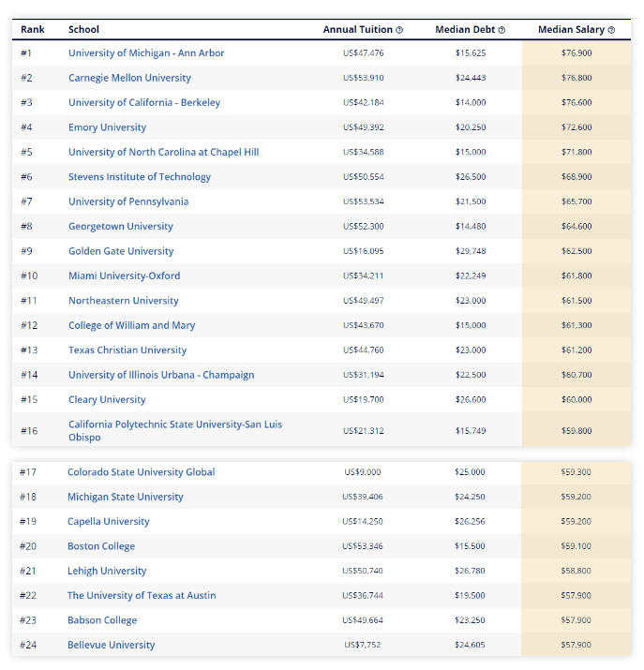
Task: Click median debt value $26,256
Action: click(x=470, y=522)
